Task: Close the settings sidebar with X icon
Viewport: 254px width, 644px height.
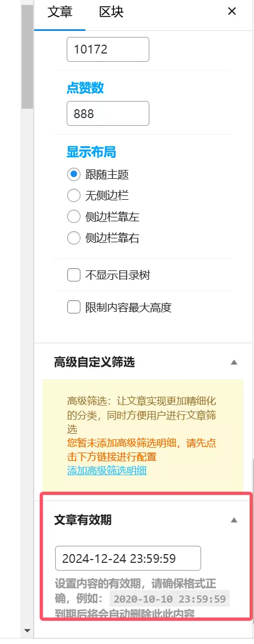Action: (232, 12)
